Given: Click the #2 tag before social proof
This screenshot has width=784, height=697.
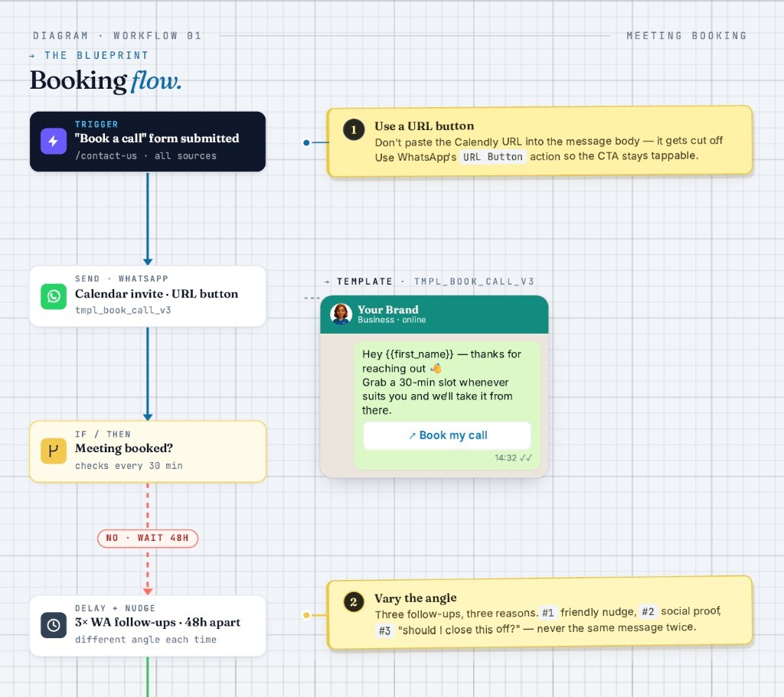Looking at the screenshot, I should [x=648, y=611].
